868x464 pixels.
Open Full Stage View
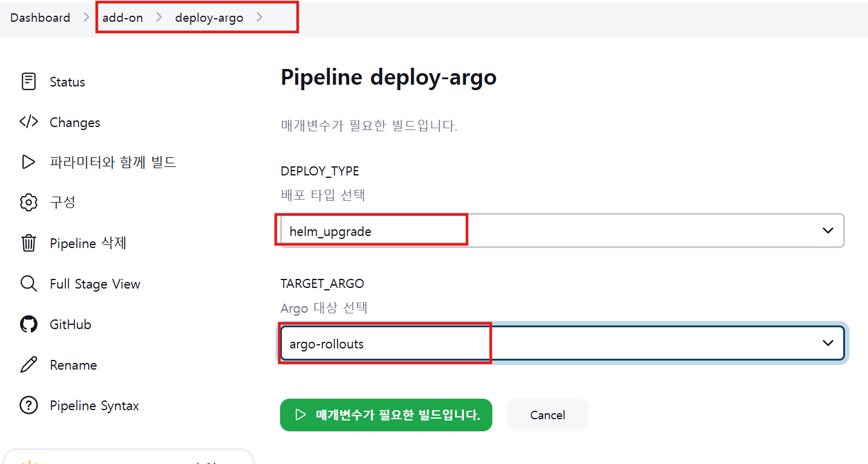pyautogui.click(x=95, y=284)
